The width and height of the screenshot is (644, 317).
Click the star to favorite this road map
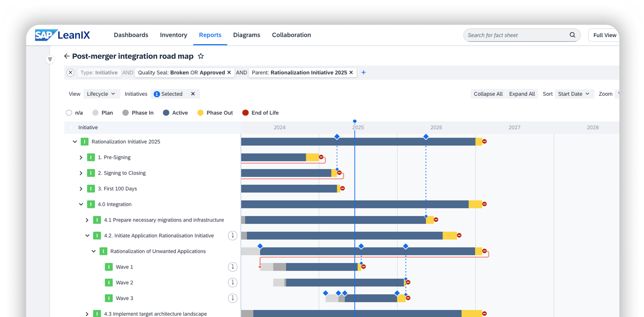tap(201, 56)
